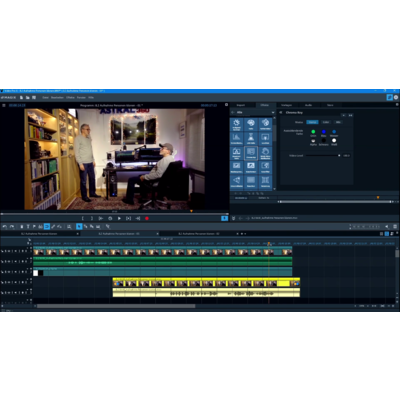Open the Fenster menu
Screen dimensions: 400x400
(81, 97)
